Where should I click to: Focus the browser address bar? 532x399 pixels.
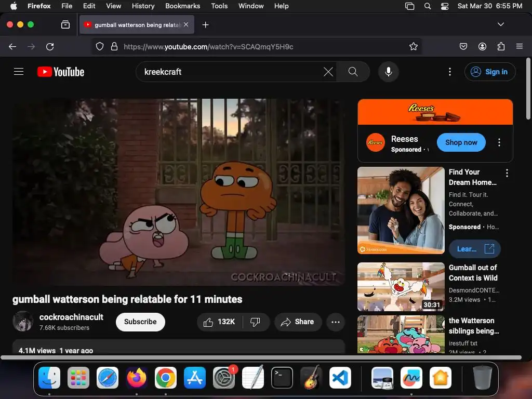pos(258,46)
